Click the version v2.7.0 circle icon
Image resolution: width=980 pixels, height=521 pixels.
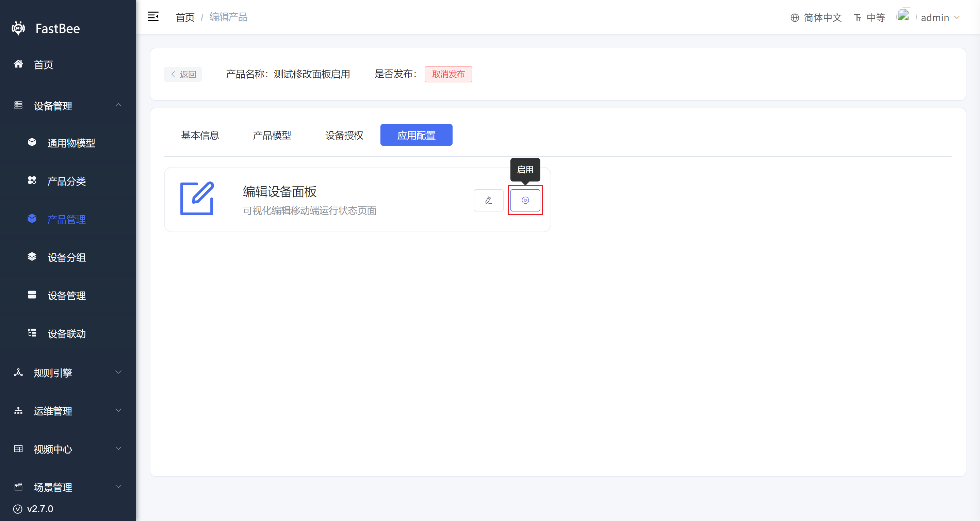click(x=18, y=509)
